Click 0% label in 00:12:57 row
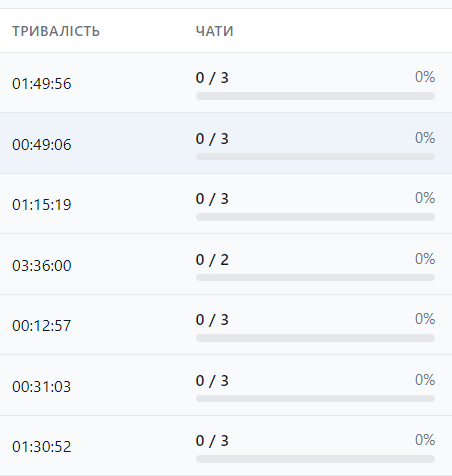Image resolution: width=452 pixels, height=476 pixels. (425, 319)
